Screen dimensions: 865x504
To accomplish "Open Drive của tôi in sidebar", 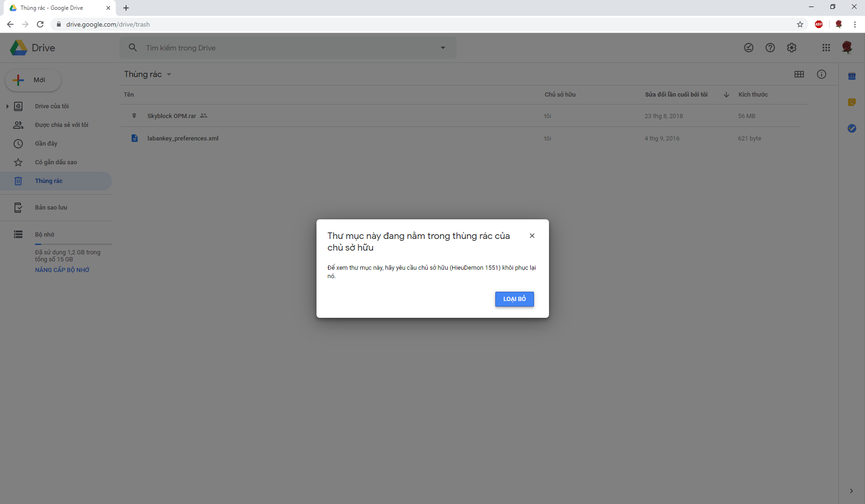I will (52, 106).
